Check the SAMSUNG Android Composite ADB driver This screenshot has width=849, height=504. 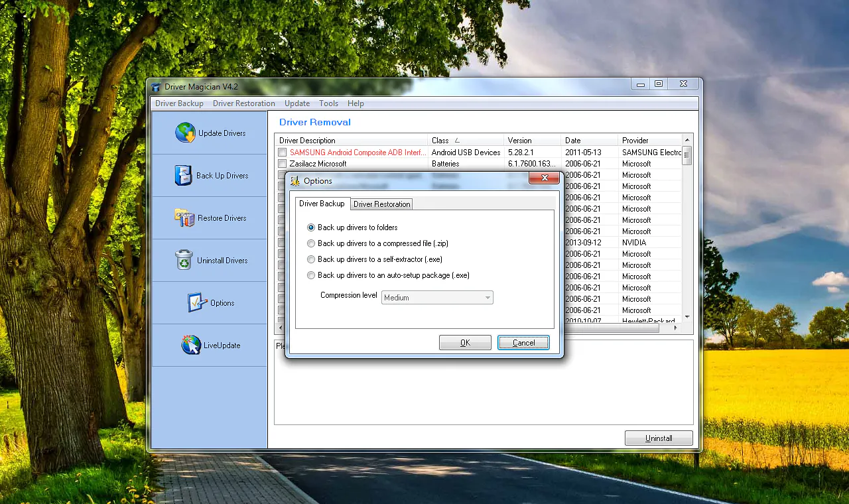282,152
